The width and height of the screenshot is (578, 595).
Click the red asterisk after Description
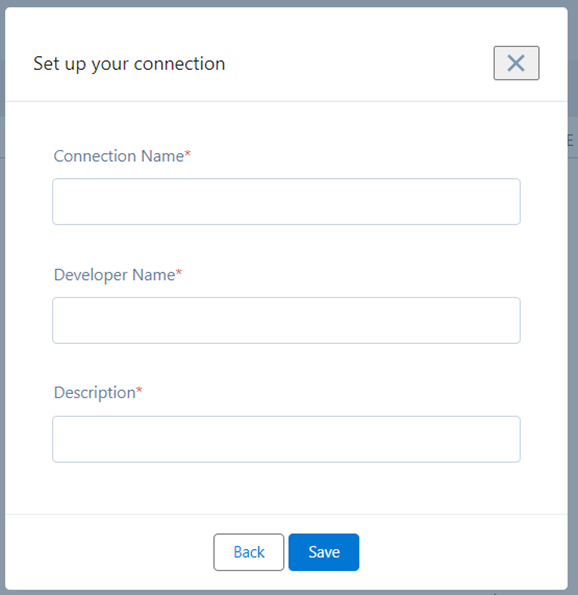click(139, 390)
